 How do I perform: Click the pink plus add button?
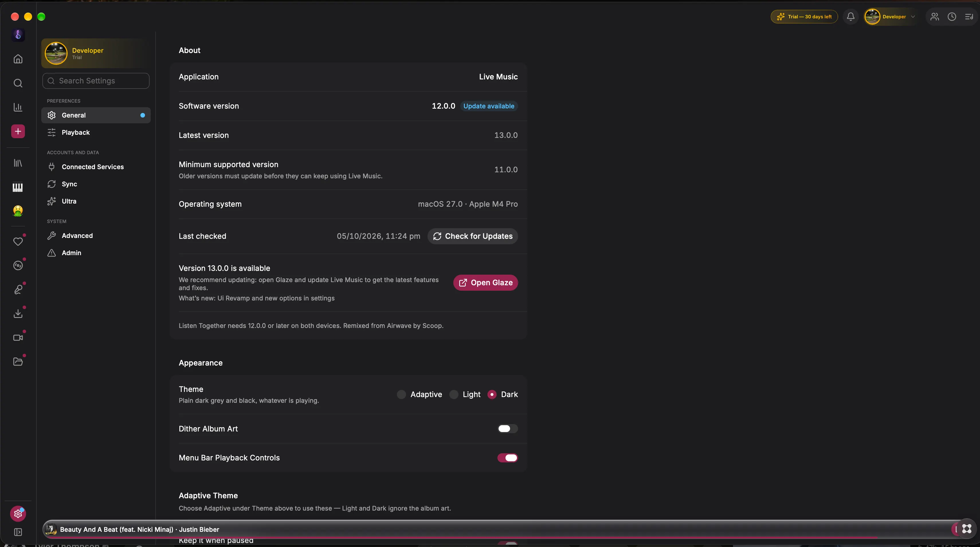[18, 131]
